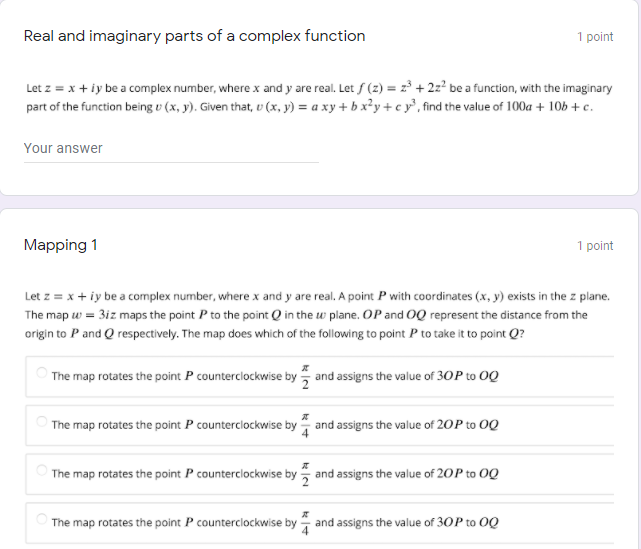This screenshot has height=549, width=641.
Task: Click "1 point" label beside Mapping 1
Action: click(x=595, y=246)
